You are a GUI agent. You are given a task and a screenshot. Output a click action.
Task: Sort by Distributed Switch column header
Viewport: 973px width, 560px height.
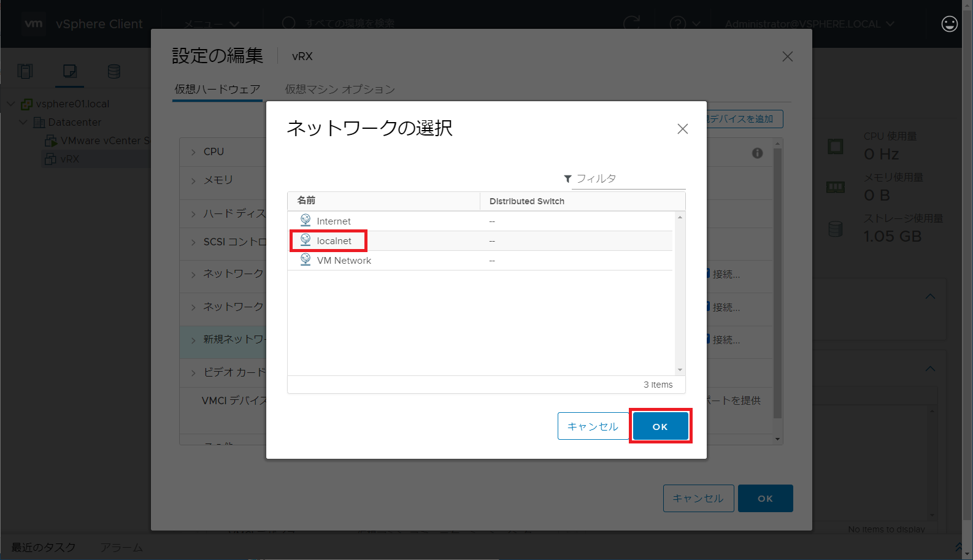(582, 201)
